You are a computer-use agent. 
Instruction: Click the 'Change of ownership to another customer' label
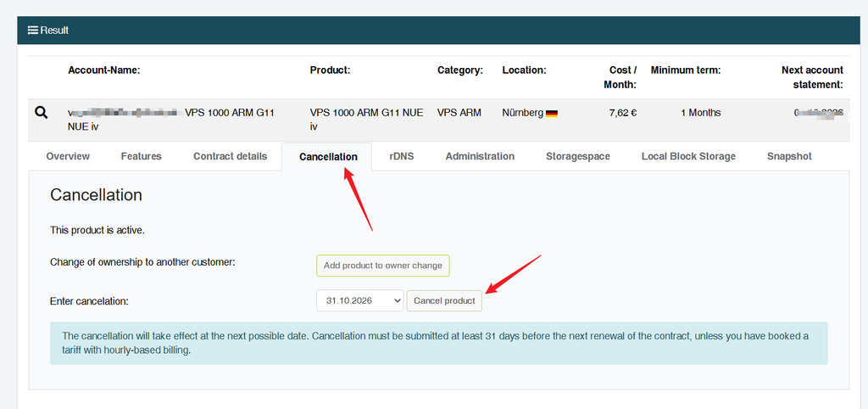click(x=142, y=261)
